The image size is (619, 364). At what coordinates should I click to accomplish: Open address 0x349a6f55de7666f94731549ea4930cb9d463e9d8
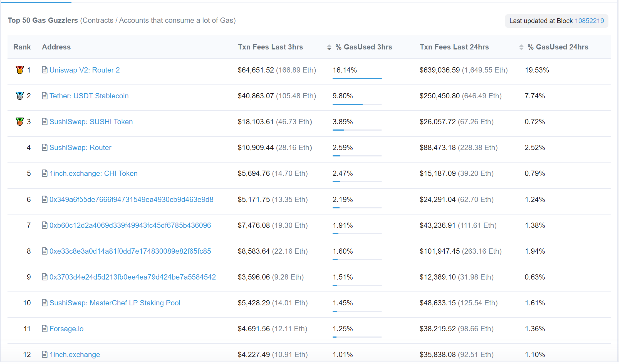(x=131, y=200)
